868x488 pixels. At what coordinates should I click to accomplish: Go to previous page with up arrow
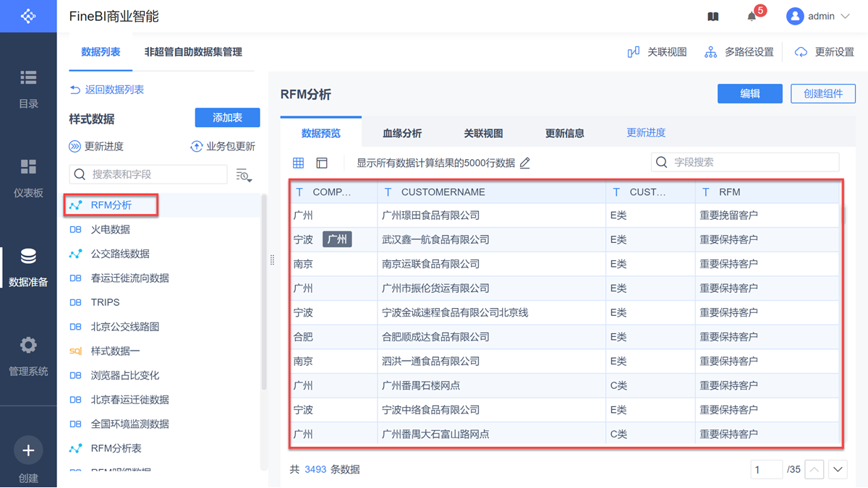coord(814,469)
